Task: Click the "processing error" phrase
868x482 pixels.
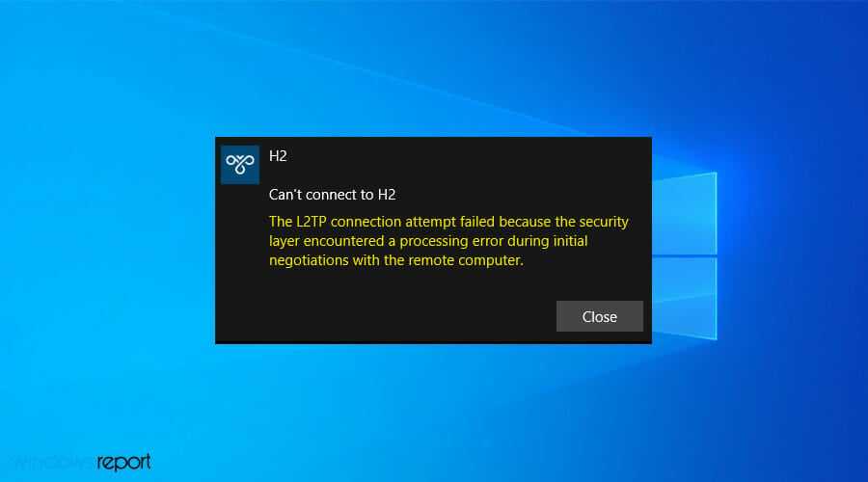Action: pyautogui.click(x=450, y=241)
